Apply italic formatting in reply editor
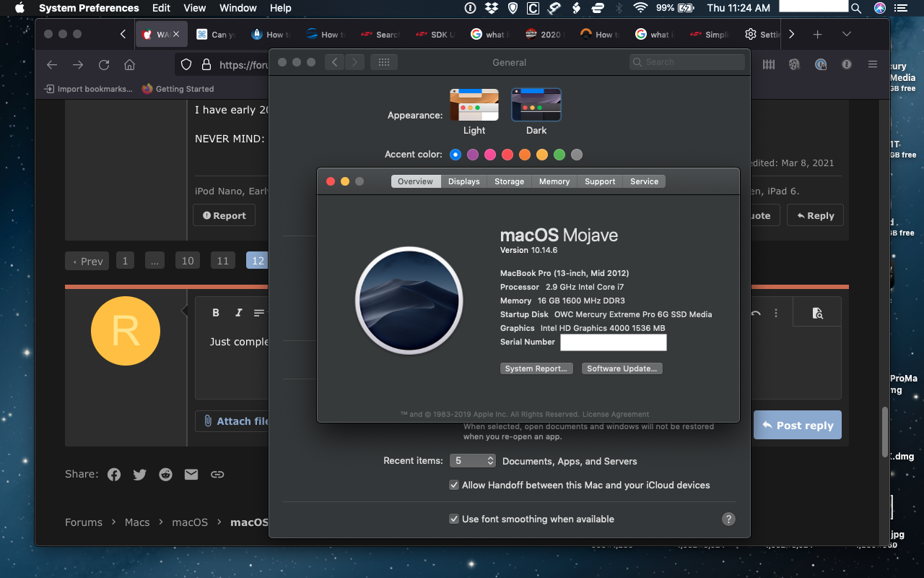The image size is (924, 578). (x=238, y=313)
